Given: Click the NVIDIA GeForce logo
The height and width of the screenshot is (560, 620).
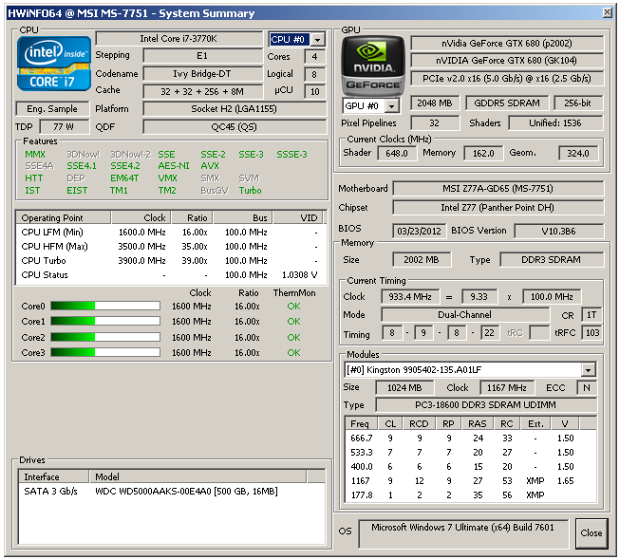Looking at the screenshot, I should [373, 65].
